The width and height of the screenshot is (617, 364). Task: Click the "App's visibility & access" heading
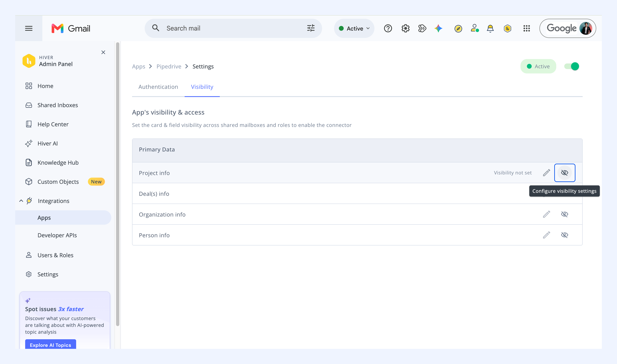click(x=168, y=112)
